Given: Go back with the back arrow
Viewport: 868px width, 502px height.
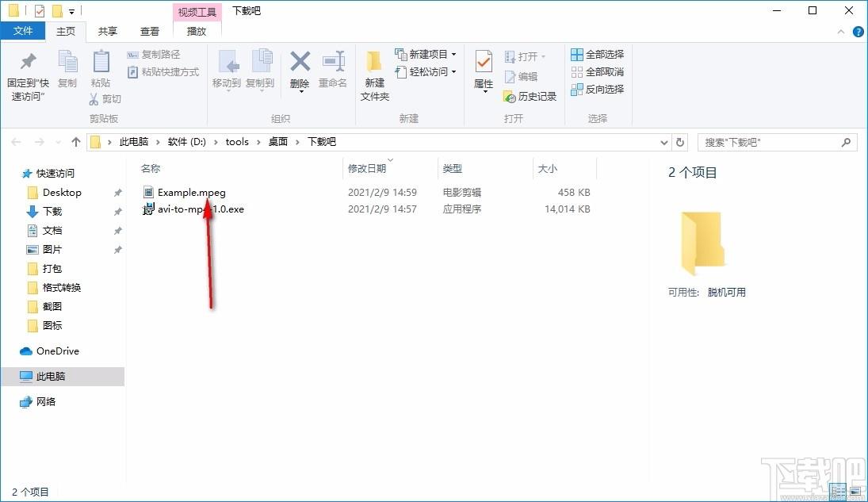Looking at the screenshot, I should click(x=16, y=143).
